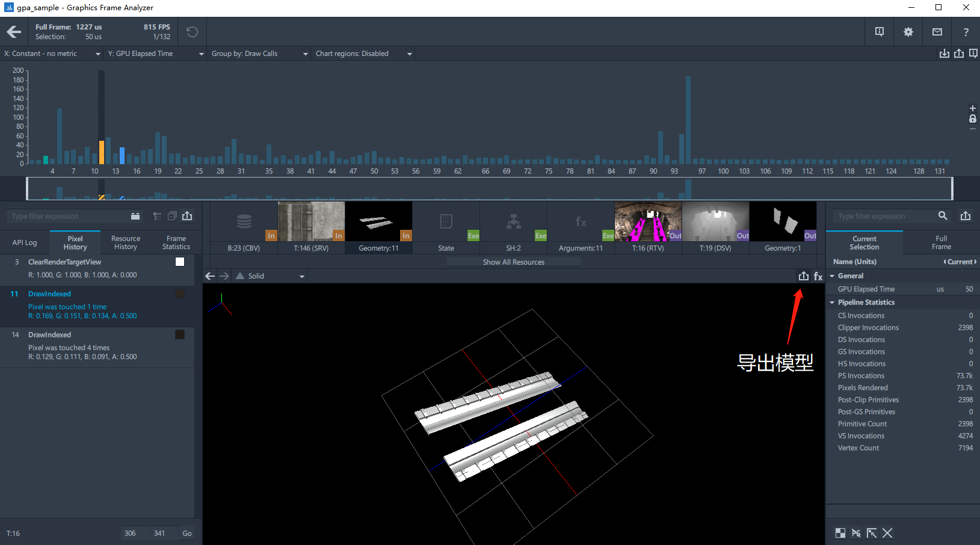
Task: Click the right arrow beside Current column
Action: [x=975, y=262]
